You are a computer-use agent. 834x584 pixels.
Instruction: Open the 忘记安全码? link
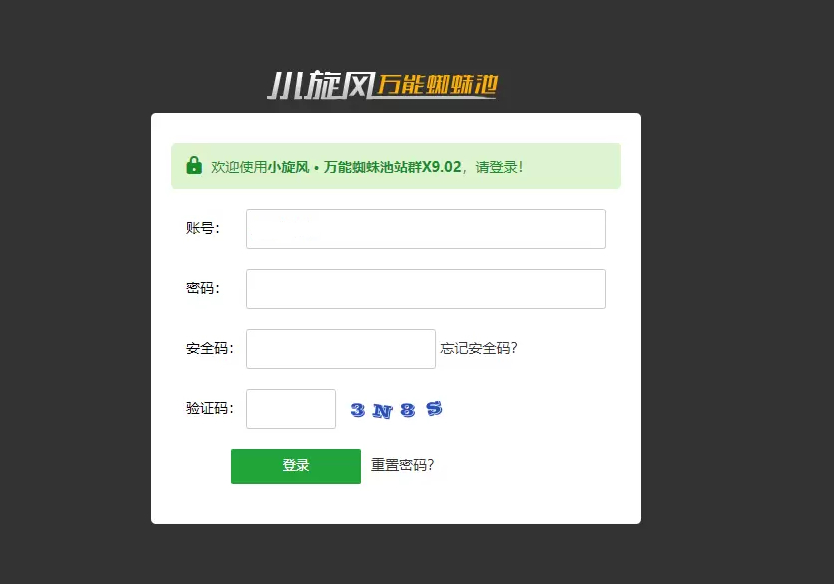click(479, 348)
